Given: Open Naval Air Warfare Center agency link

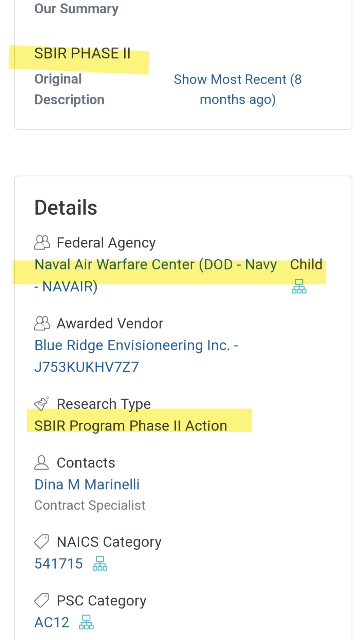Looking at the screenshot, I should click(x=156, y=275).
